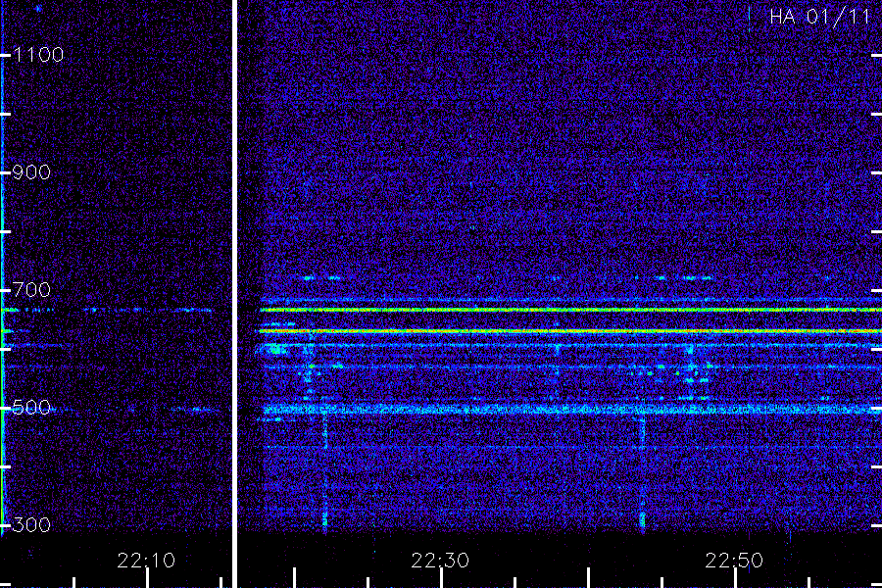882x588 pixels.
Task: Click the 1100 frequency axis label
Action: [38, 55]
